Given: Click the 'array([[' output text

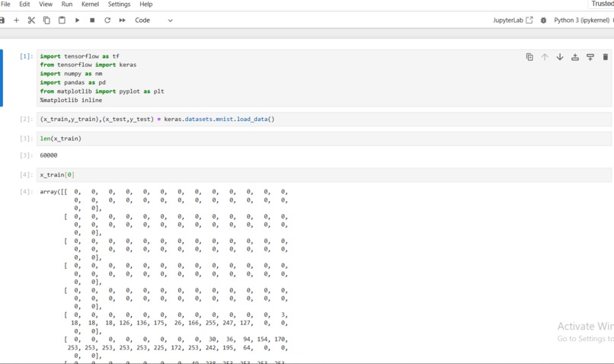Looking at the screenshot, I should (53, 192).
